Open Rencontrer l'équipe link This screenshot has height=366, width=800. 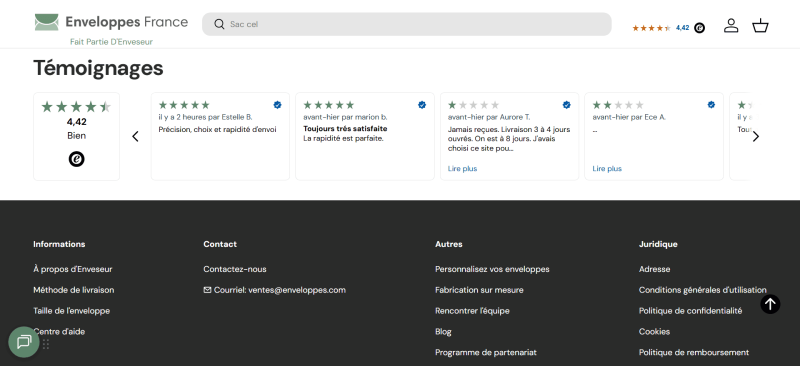pos(472,311)
